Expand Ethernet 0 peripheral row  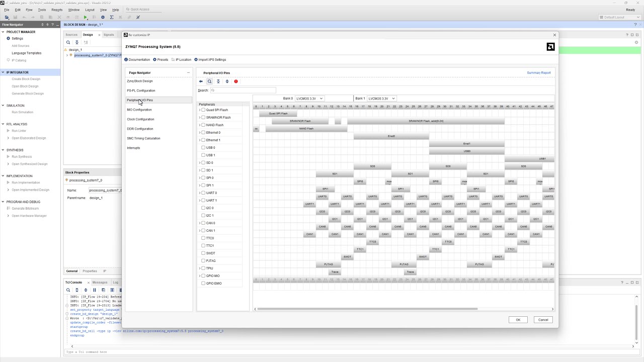tap(199, 133)
